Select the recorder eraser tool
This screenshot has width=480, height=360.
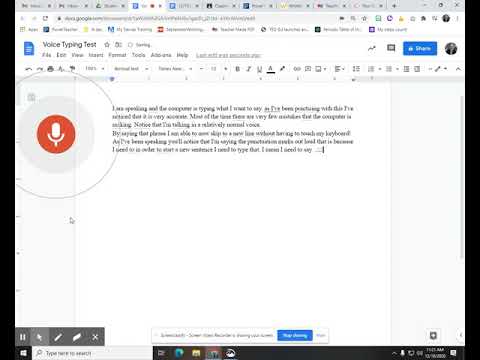[77, 337]
